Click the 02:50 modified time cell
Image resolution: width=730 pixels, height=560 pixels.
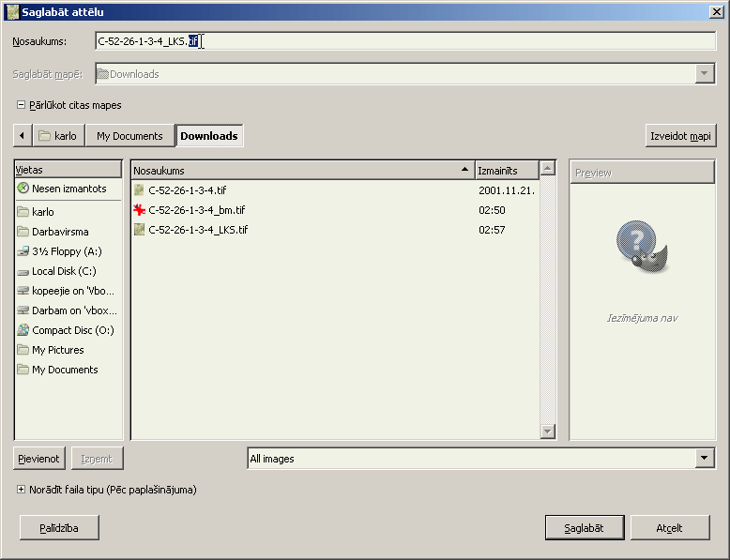(492, 210)
